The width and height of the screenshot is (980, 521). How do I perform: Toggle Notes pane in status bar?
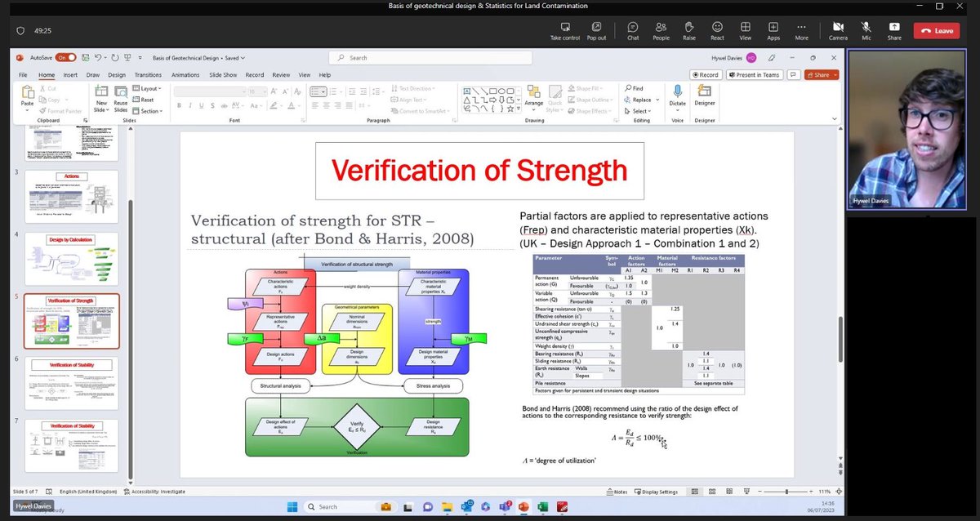[x=618, y=492]
